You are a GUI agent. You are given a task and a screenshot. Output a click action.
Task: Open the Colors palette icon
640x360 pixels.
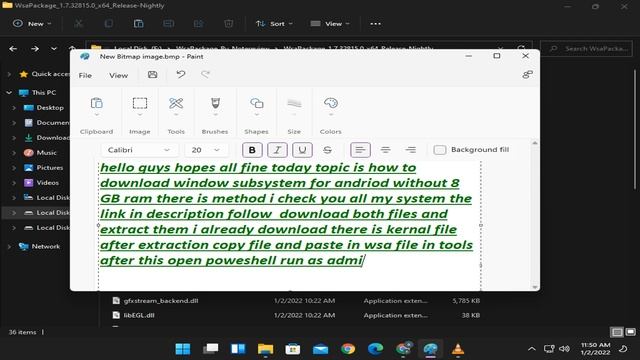(x=331, y=103)
